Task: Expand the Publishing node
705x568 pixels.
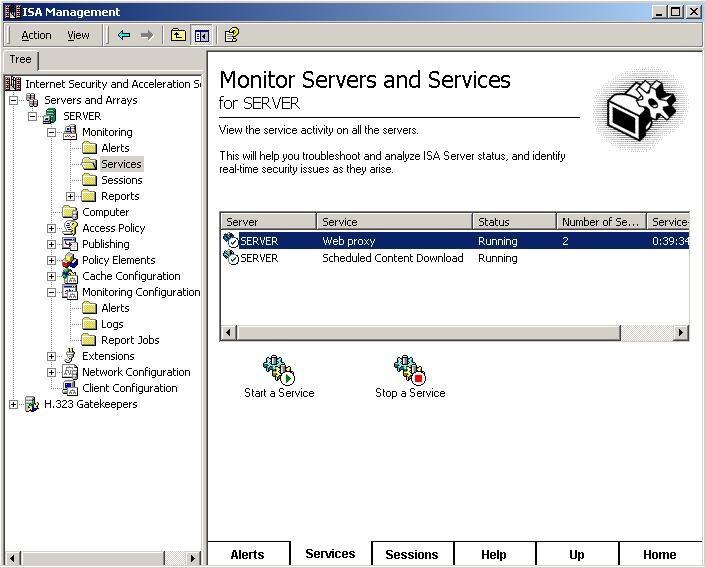Action: 51,244
